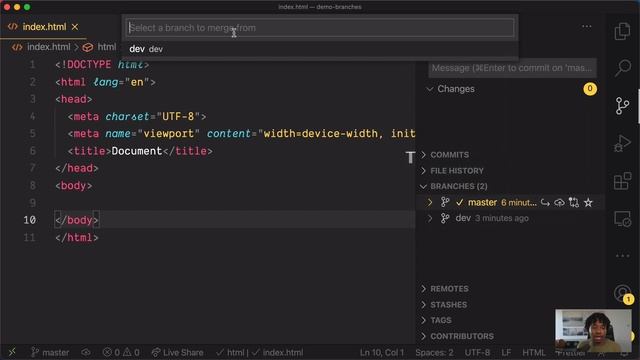
Task: Click the master branch in status bar
Action: click(x=50, y=352)
